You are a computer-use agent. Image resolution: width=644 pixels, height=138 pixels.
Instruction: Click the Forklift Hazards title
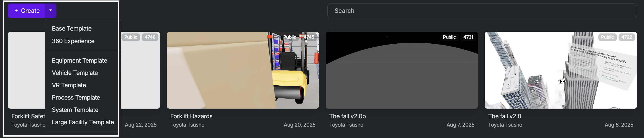pyautogui.click(x=191, y=116)
